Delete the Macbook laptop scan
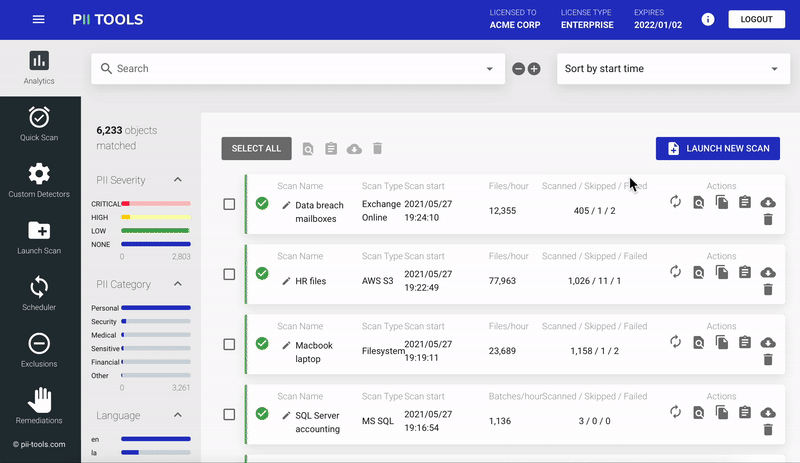800x463 pixels. pos(768,359)
